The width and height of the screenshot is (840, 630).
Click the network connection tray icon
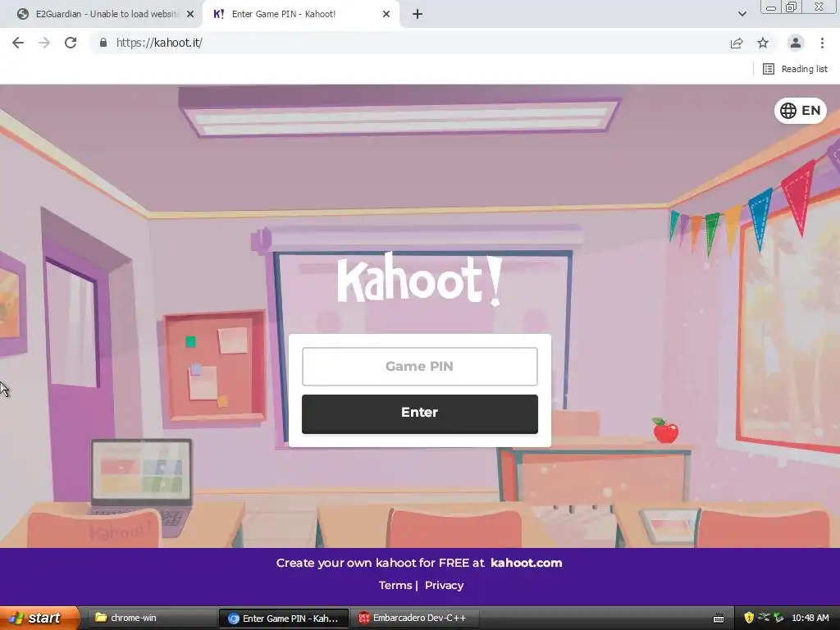(764, 618)
